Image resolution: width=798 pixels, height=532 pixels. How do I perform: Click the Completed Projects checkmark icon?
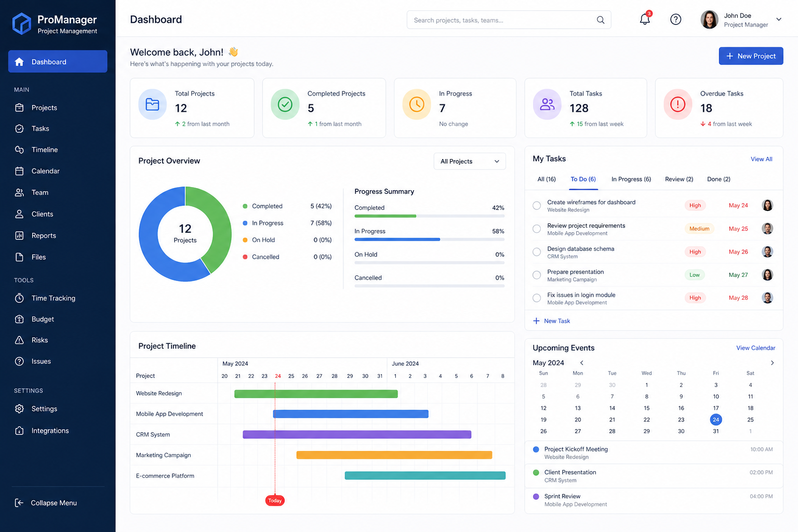click(285, 104)
